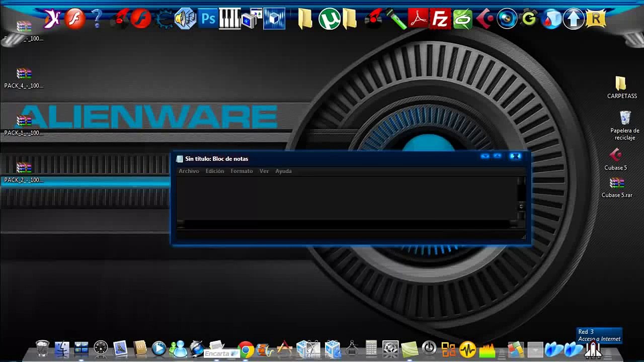Screen dimensions: 644x362
Task: Click inside the Notepad text area
Action: (347, 198)
